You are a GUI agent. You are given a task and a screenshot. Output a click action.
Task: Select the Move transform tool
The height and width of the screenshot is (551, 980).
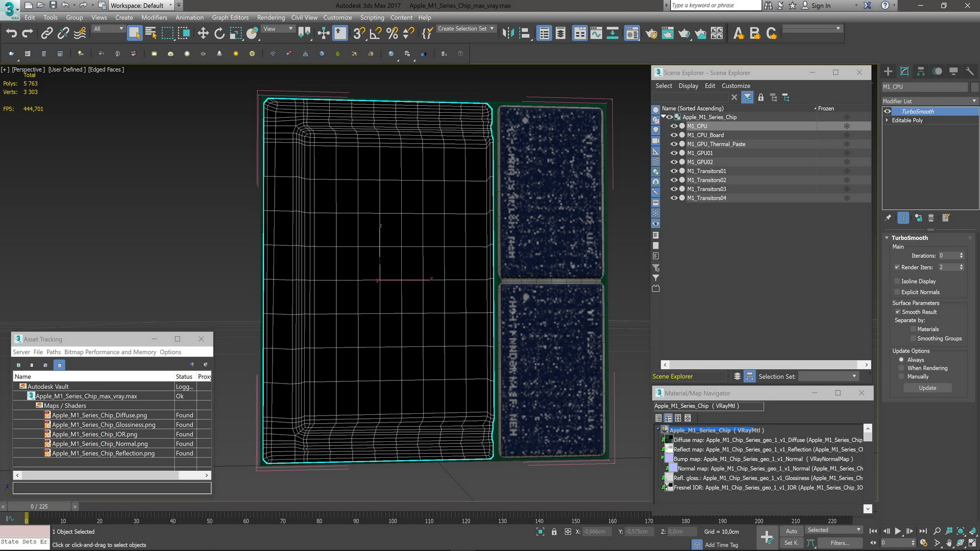click(203, 34)
